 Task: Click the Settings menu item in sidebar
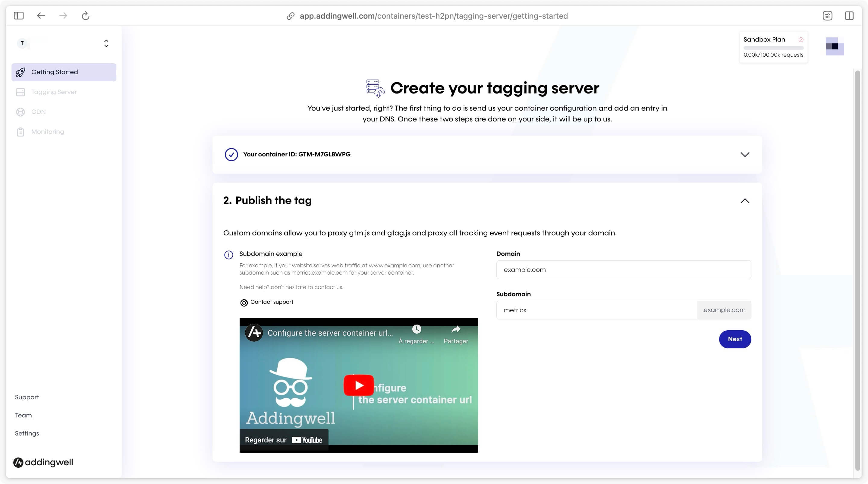click(x=27, y=433)
